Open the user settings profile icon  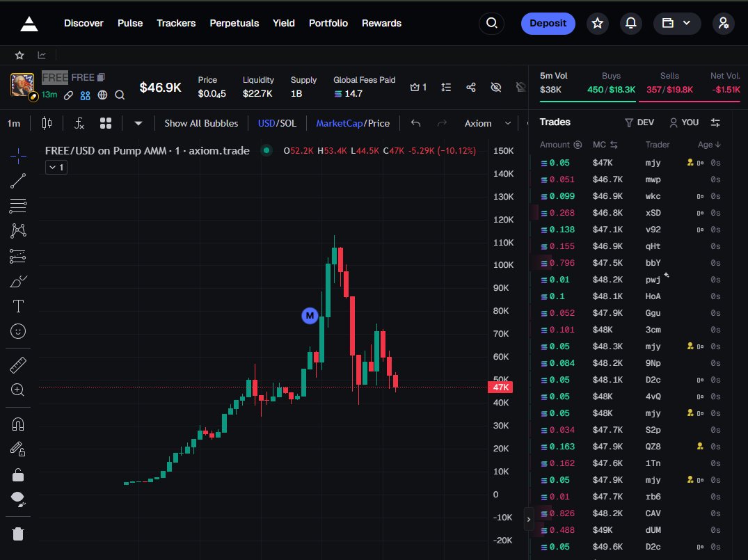click(723, 23)
